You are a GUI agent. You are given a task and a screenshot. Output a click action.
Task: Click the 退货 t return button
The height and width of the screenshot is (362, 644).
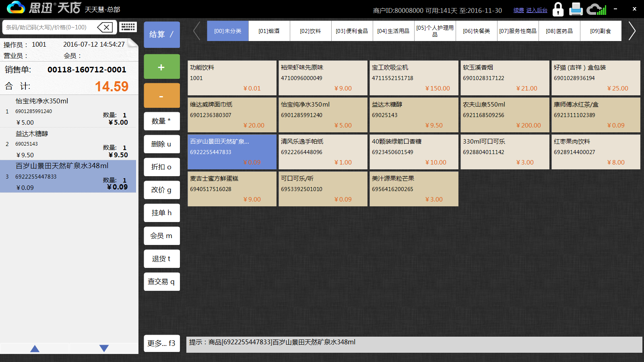click(x=162, y=259)
